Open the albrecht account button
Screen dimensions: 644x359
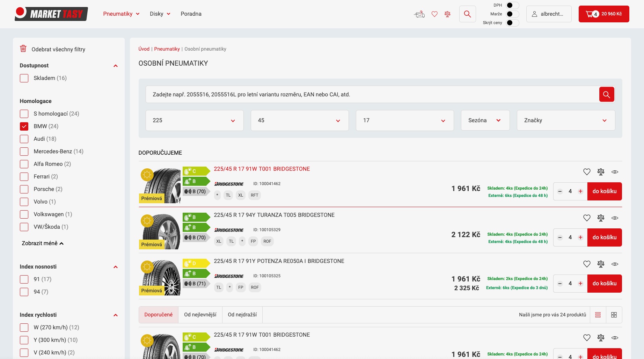click(x=549, y=14)
